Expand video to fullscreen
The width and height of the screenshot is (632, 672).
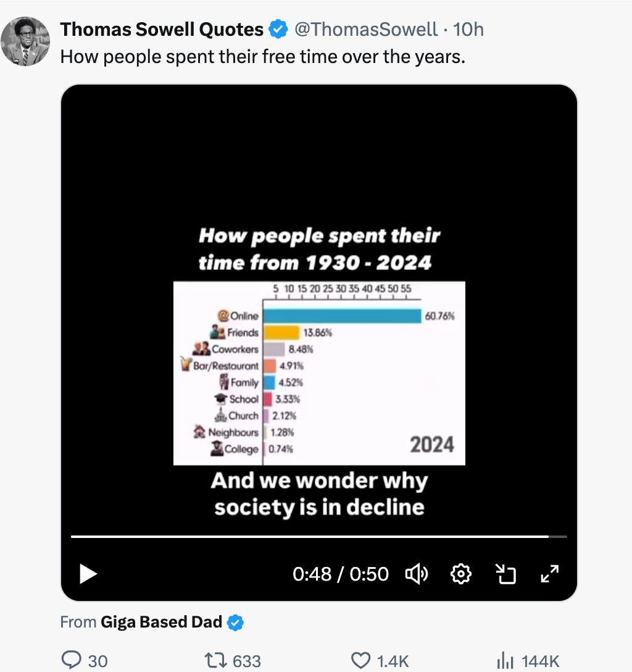549,574
